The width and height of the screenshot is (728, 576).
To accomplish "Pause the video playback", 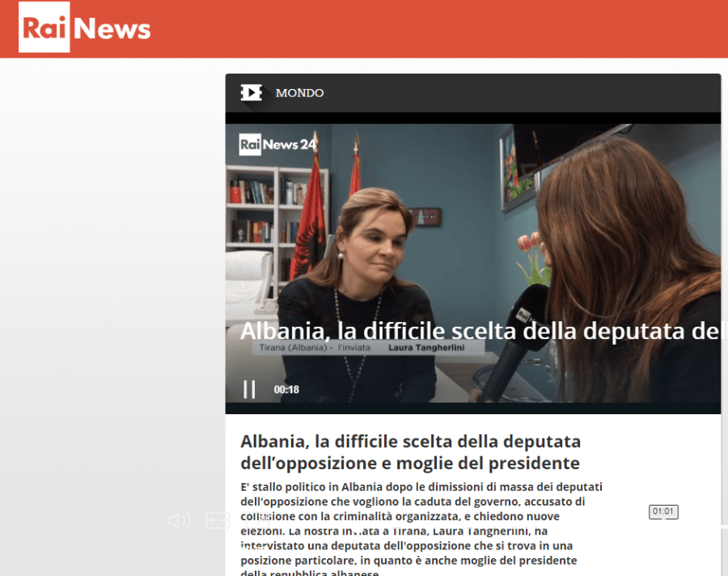I will [x=249, y=389].
